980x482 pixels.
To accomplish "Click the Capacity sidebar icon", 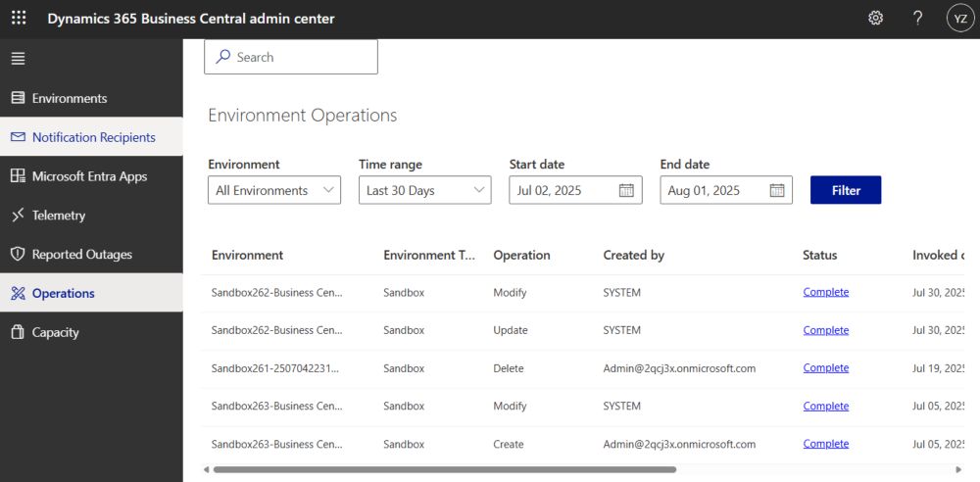I will click(18, 332).
